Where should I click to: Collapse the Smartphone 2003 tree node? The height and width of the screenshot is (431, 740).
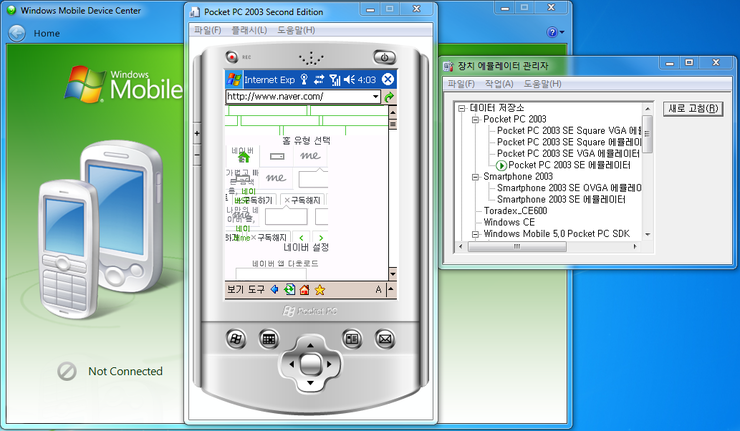tap(475, 177)
